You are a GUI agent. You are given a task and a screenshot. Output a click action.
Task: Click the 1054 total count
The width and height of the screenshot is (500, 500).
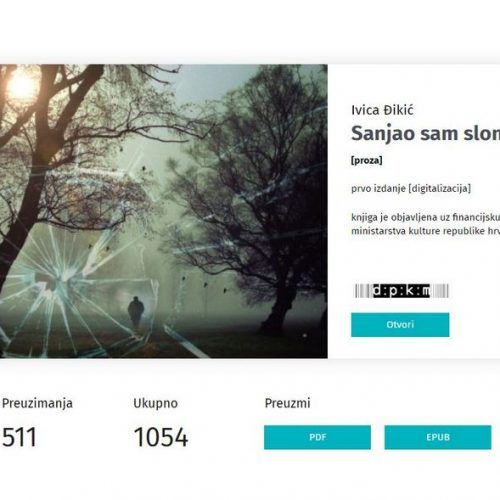click(161, 437)
